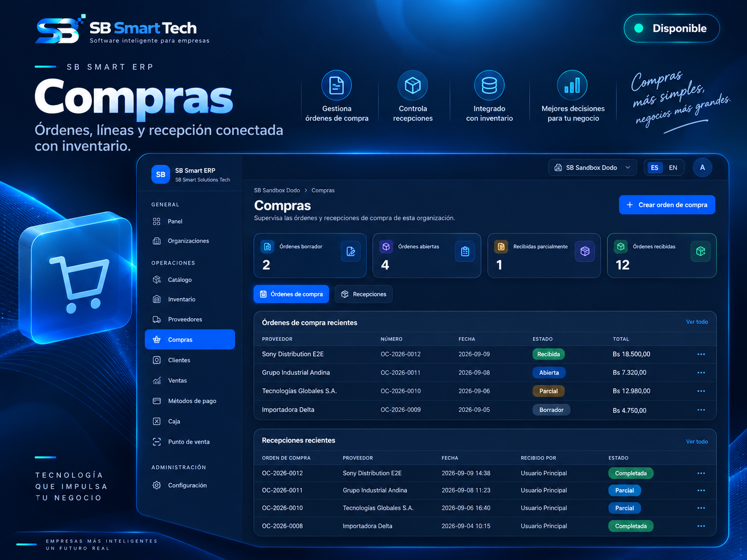Click the Configuración gear icon
This screenshot has width=747, height=560.
click(x=156, y=485)
